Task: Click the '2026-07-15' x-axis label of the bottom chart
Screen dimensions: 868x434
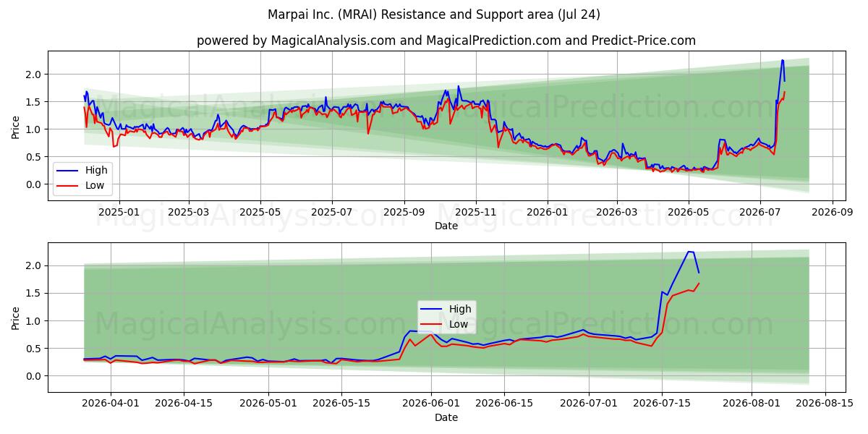Action: (x=663, y=404)
